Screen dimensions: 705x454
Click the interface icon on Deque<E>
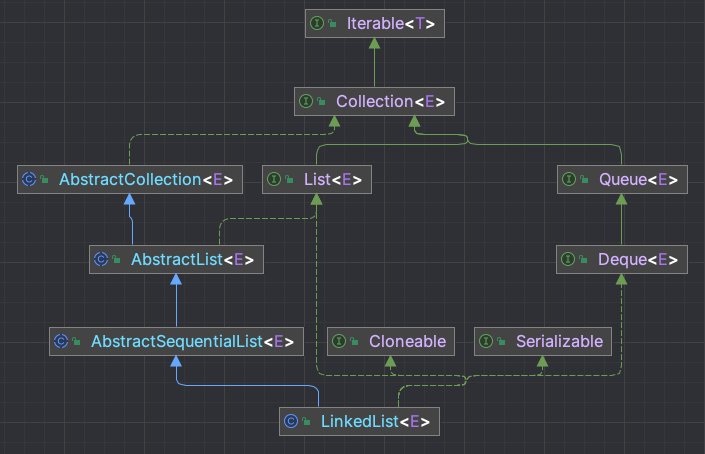[x=568, y=259]
